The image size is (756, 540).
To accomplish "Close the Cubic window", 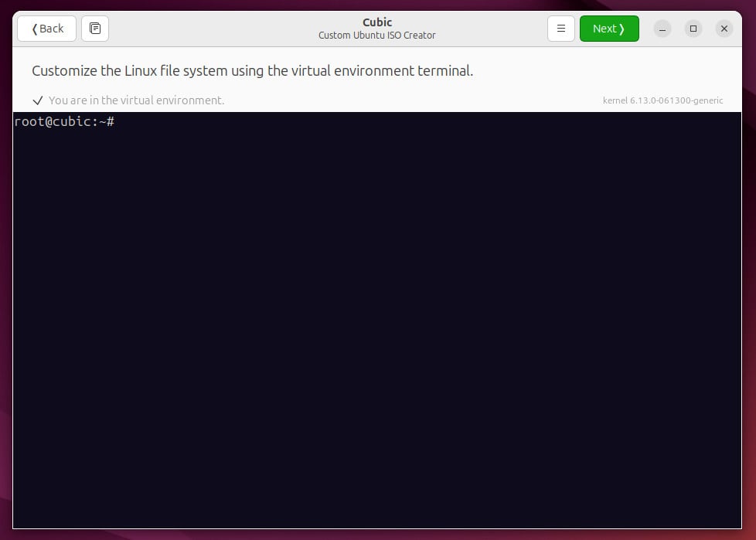I will [x=724, y=29].
